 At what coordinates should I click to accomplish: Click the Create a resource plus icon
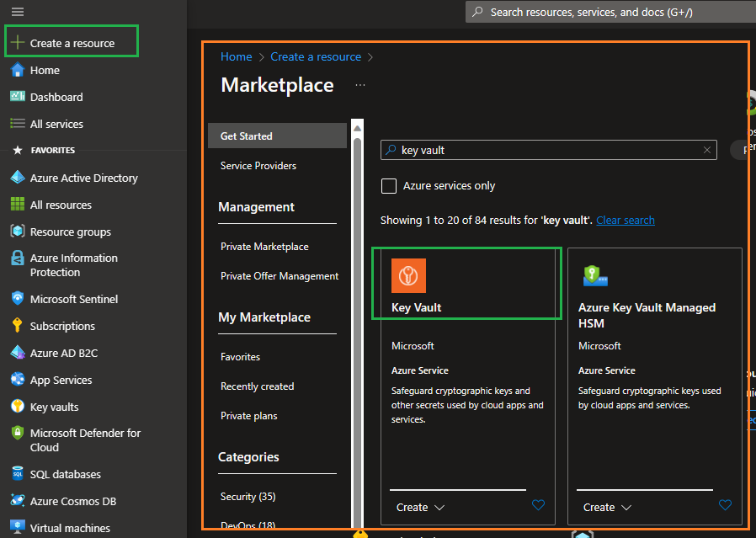18,42
